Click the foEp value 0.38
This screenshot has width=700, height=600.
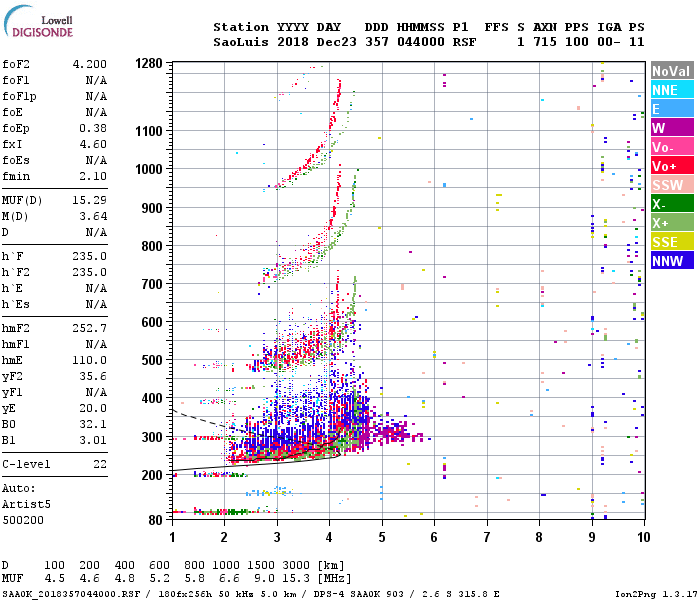pyautogui.click(x=93, y=128)
